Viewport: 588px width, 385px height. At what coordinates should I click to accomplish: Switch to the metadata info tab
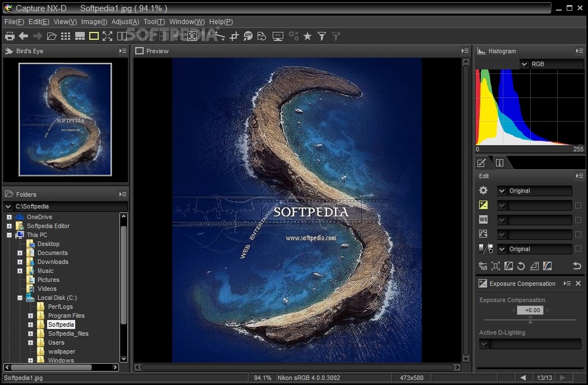pos(499,163)
